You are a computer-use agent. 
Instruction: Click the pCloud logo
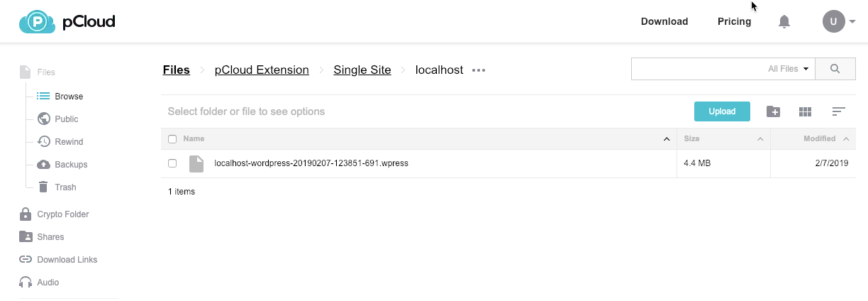(67, 22)
